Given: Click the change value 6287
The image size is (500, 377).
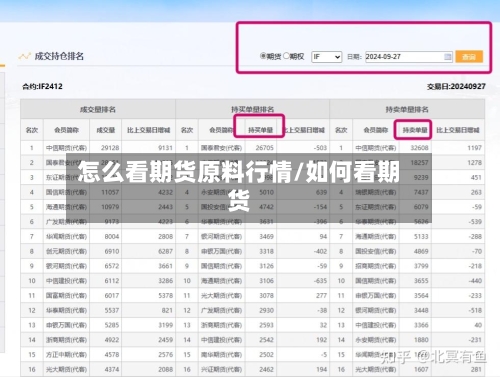Looking at the screenshot, I should 165,251.
